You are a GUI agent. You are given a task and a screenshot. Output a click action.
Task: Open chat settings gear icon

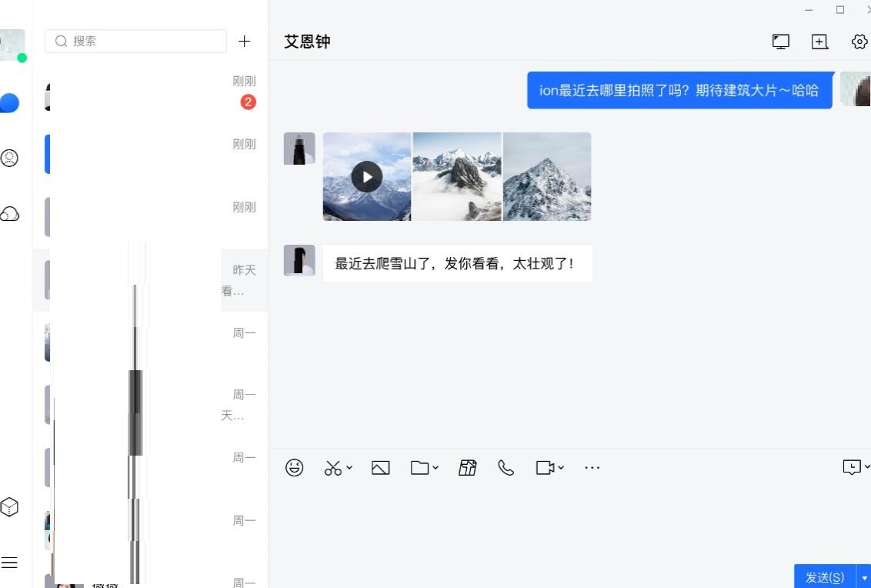pyautogui.click(x=859, y=42)
